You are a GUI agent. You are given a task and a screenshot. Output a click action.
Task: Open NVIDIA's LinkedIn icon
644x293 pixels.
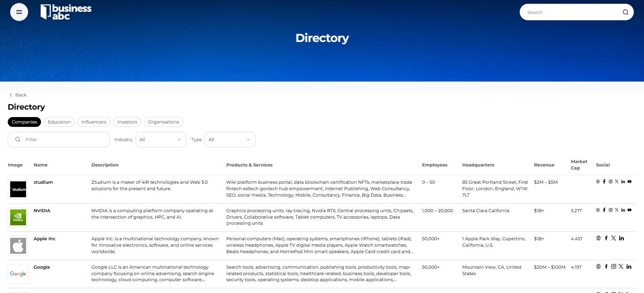pyautogui.click(x=623, y=210)
